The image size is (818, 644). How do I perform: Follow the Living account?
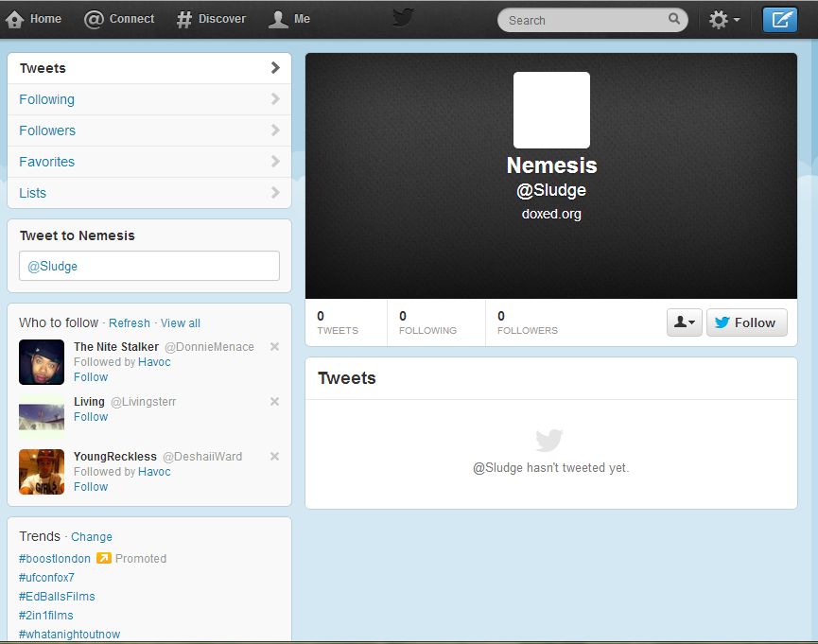[x=91, y=416]
